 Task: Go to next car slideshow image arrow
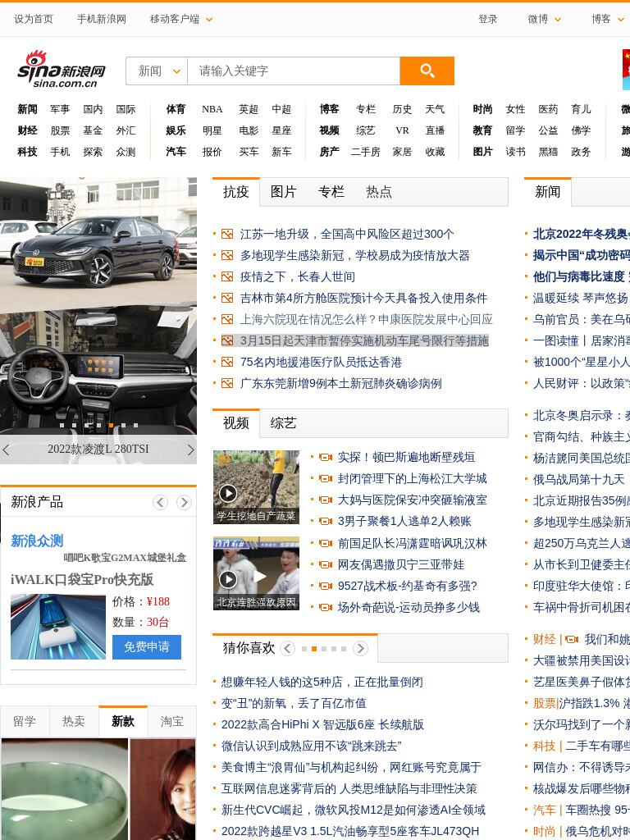[190, 450]
